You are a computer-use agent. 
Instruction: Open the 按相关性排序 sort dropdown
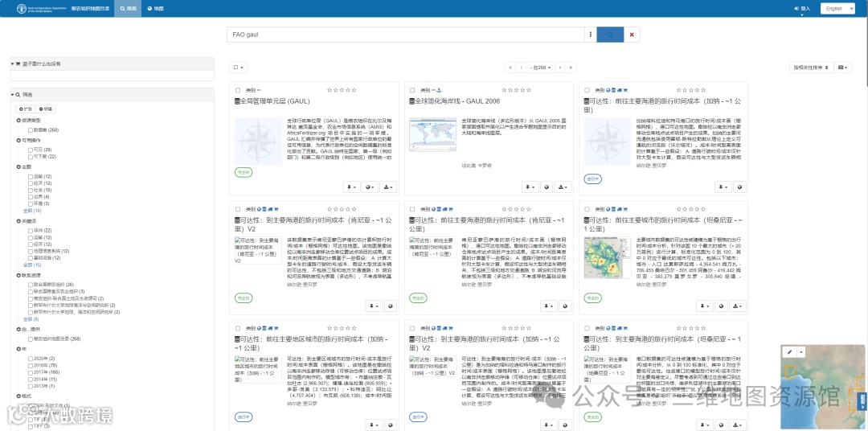click(x=811, y=67)
